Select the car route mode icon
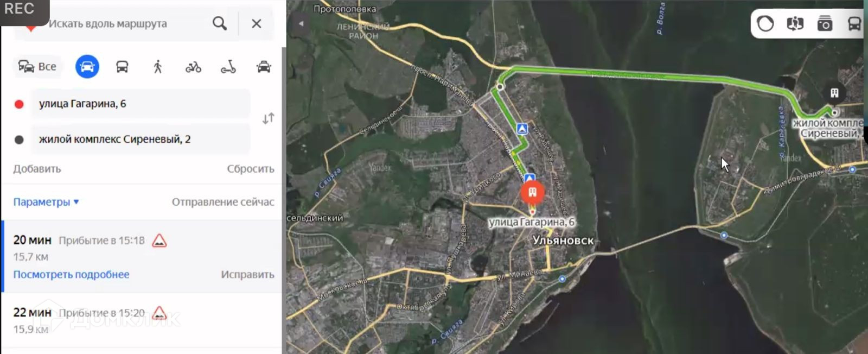 pyautogui.click(x=87, y=67)
